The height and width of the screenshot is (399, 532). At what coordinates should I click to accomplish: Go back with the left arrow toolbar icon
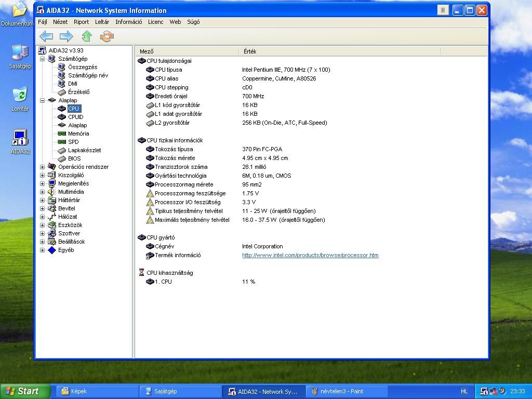tap(46, 36)
